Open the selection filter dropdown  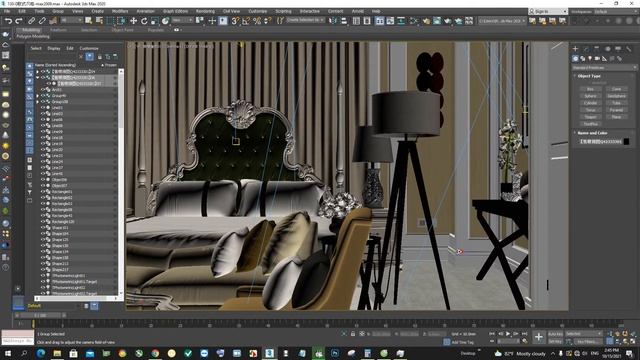pyautogui.click(x=71, y=20)
